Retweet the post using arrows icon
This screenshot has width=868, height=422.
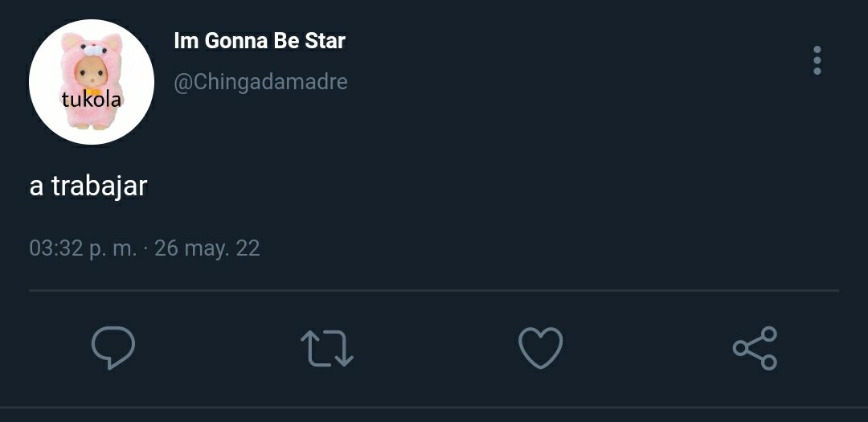326,348
